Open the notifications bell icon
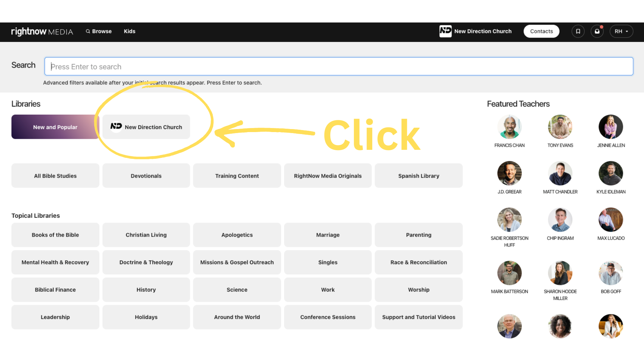 (597, 31)
